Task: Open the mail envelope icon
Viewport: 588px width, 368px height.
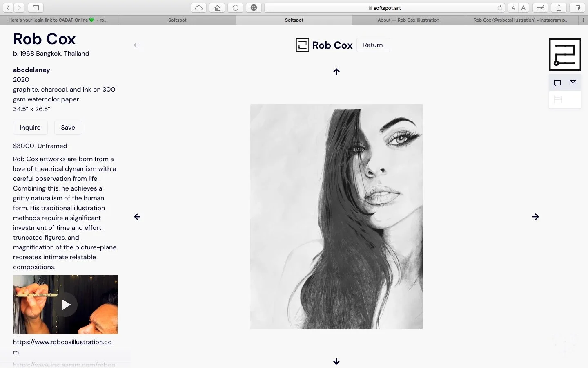Action: click(573, 83)
